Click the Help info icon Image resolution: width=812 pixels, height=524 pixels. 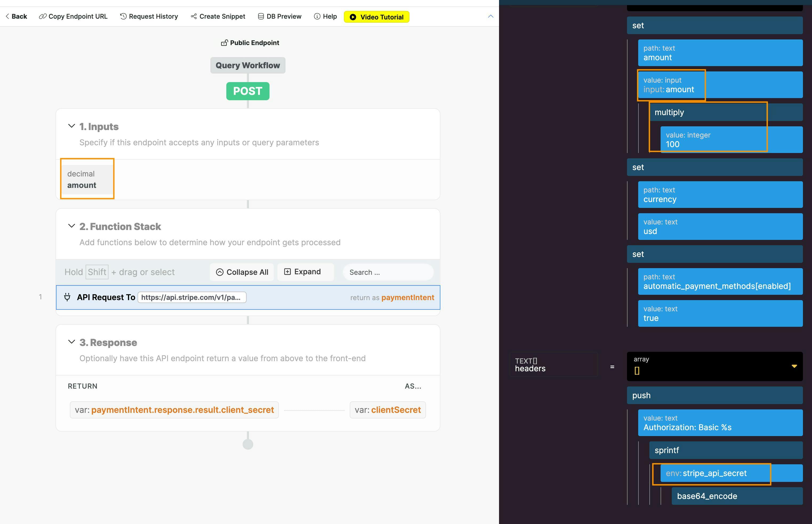tap(317, 16)
